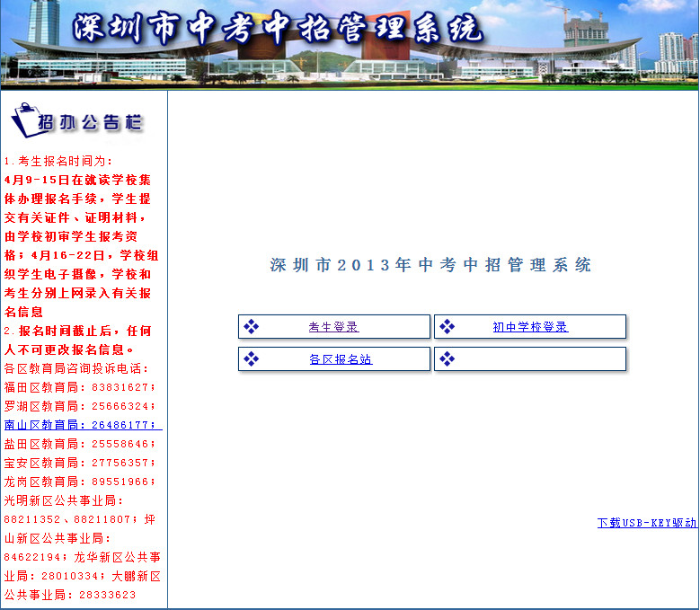Click the text 1.考生报名时间为:
Viewport: 700px width, 610px height.
tap(58, 161)
